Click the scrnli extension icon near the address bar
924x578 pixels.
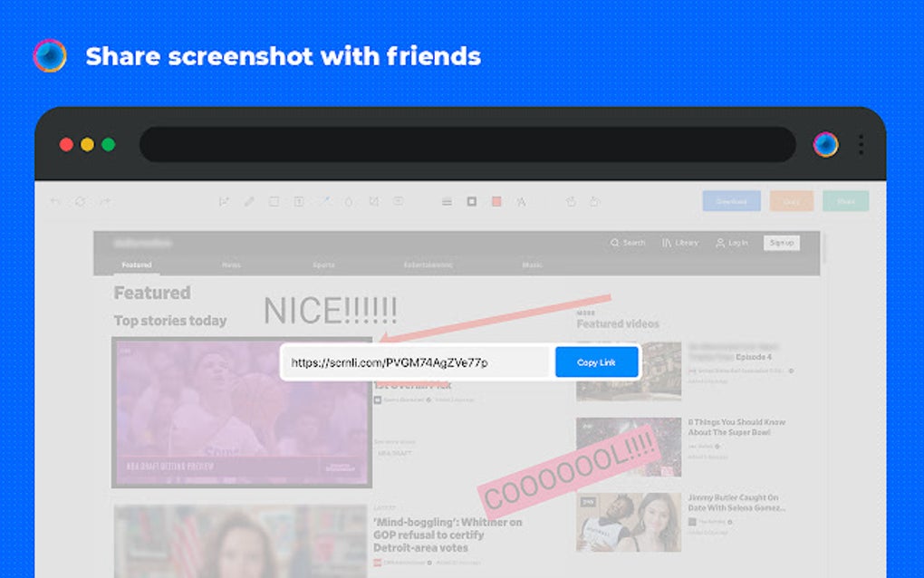(x=824, y=144)
